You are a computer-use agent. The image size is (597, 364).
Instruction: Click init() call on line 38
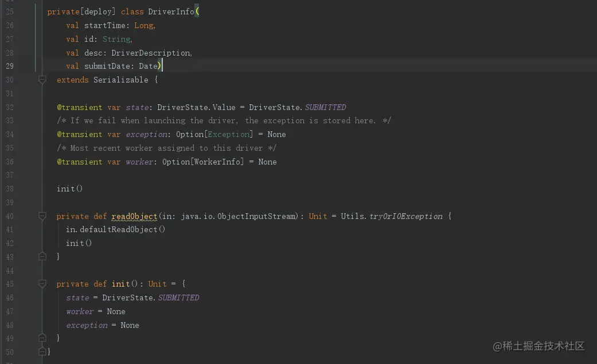pyautogui.click(x=69, y=189)
